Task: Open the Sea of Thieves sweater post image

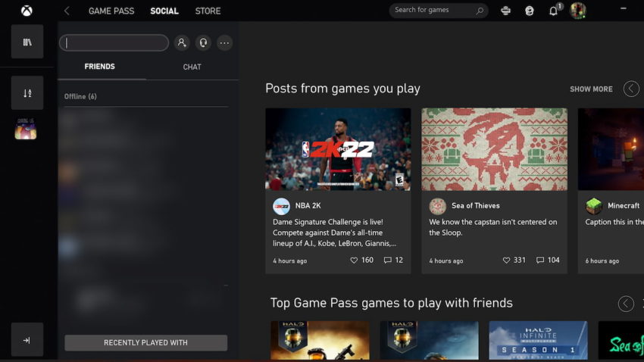Action: tap(494, 149)
